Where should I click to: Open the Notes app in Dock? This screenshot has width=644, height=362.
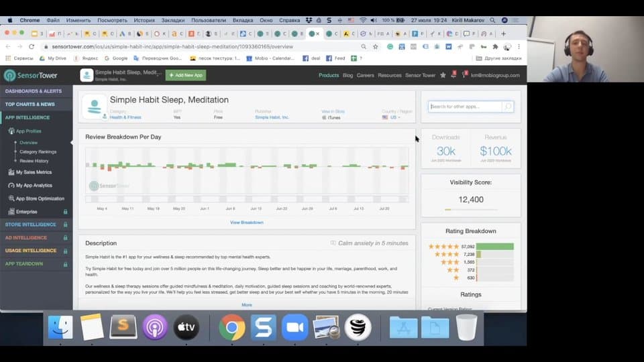(92, 327)
